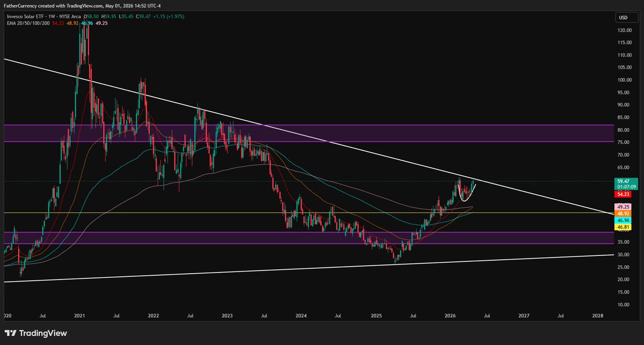644x345 pixels.
Task: Click the cyan 46.96 price axis tag
Action: click(x=623, y=221)
